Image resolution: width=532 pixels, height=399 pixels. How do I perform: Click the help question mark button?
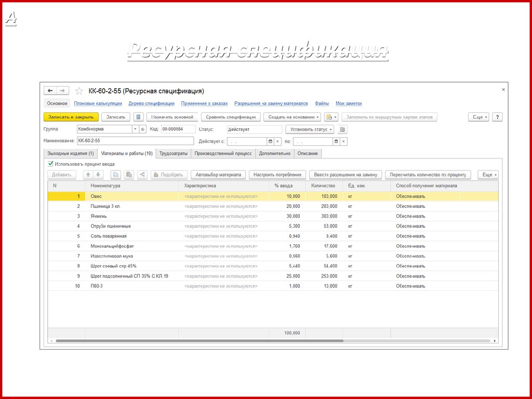(497, 117)
